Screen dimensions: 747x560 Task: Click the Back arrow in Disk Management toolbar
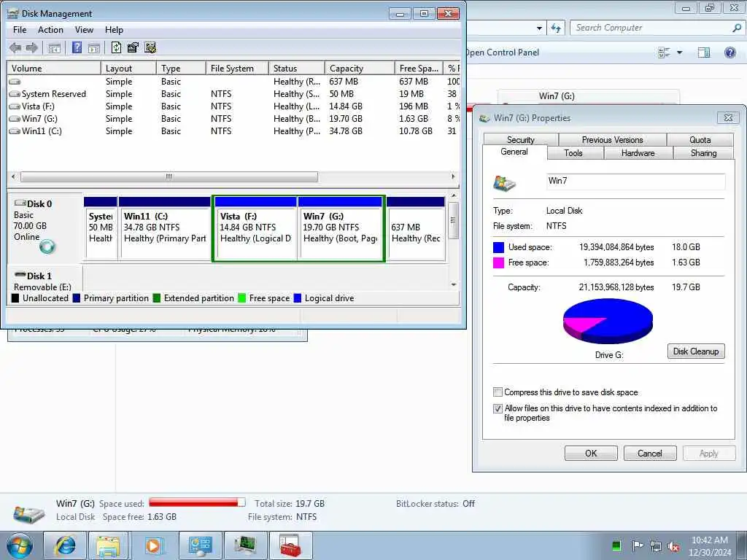point(15,47)
